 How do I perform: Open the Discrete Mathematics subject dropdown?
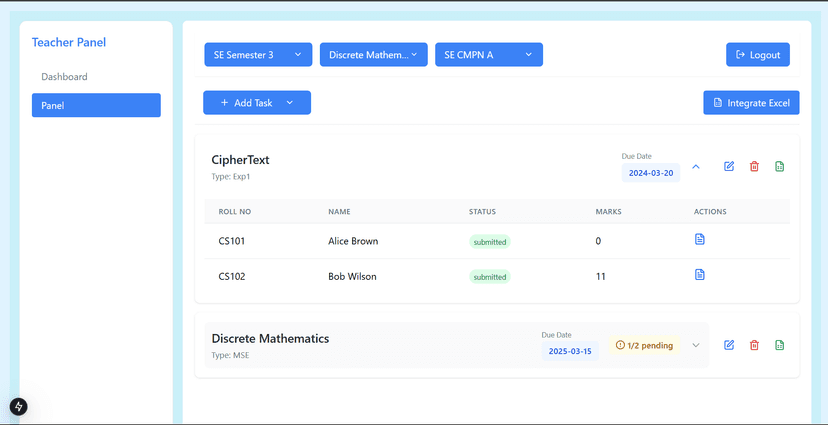pyautogui.click(x=373, y=55)
